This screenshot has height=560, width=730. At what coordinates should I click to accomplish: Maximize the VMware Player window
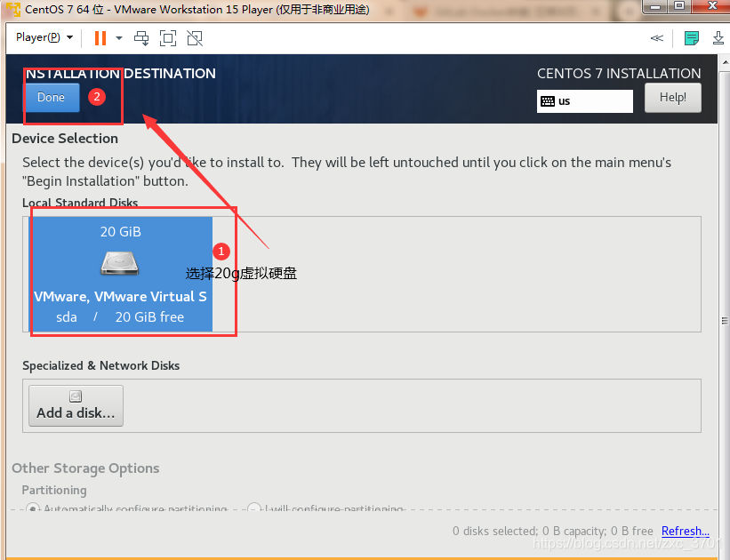tap(679, 6)
